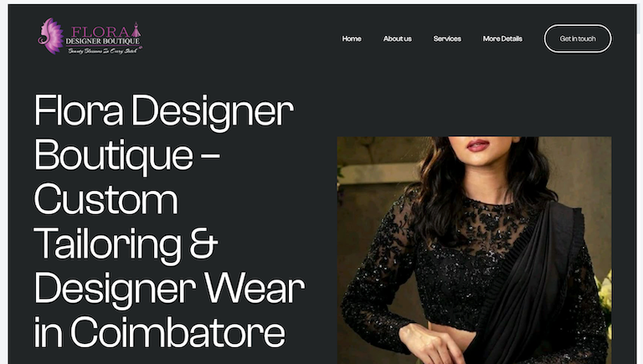Go to the About us section

(397, 38)
